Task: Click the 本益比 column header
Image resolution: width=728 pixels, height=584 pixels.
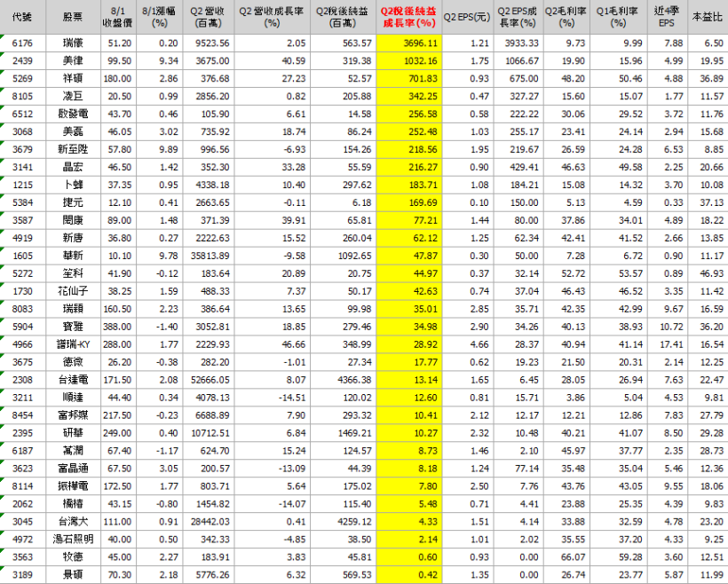Action: click(708, 17)
